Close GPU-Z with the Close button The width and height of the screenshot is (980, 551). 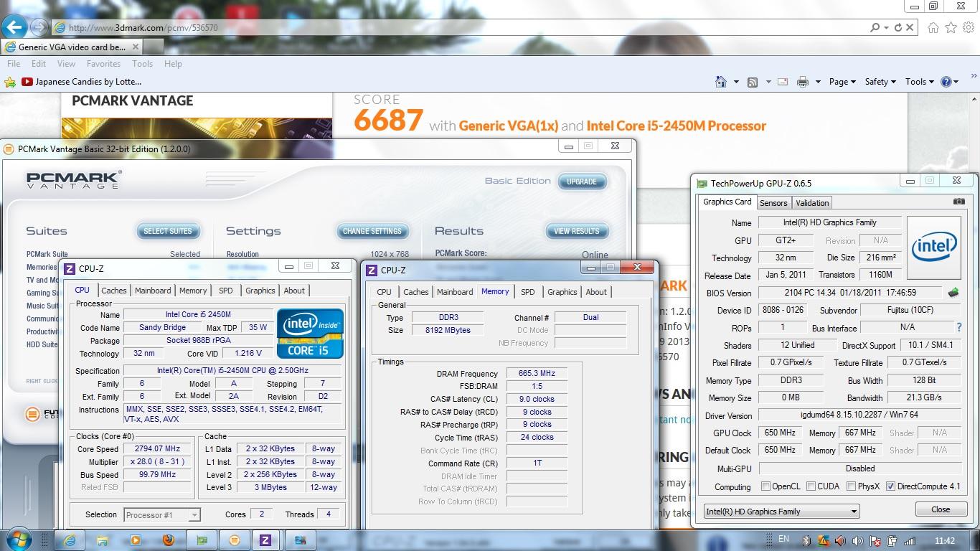941,509
